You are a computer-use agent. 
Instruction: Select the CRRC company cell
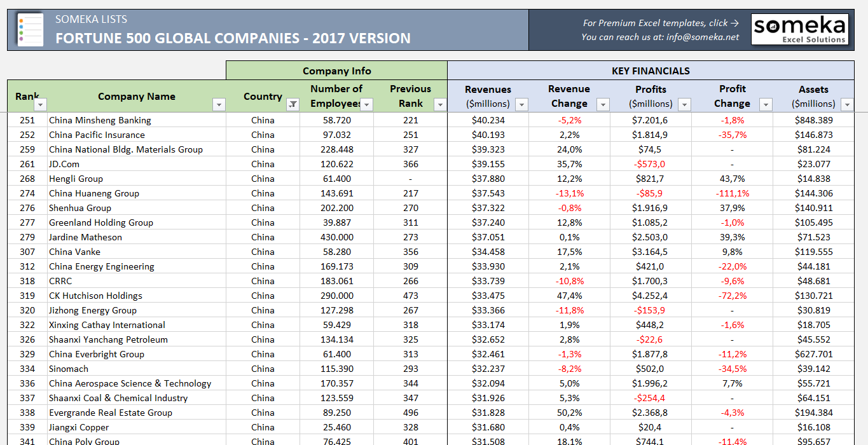[x=136, y=281]
